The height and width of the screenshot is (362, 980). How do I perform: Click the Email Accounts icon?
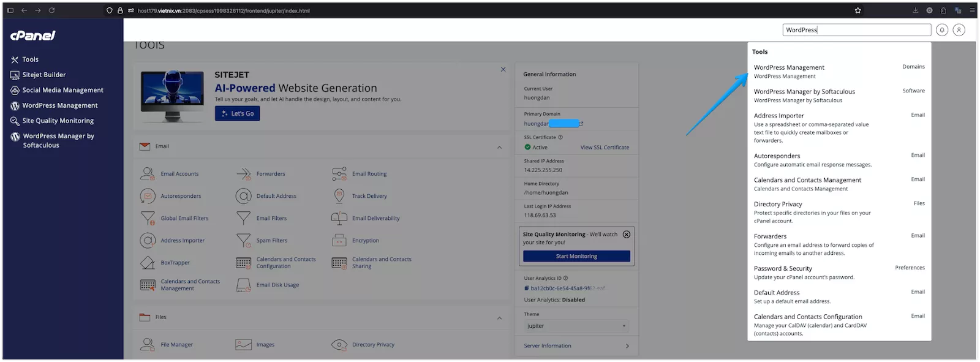(x=147, y=174)
